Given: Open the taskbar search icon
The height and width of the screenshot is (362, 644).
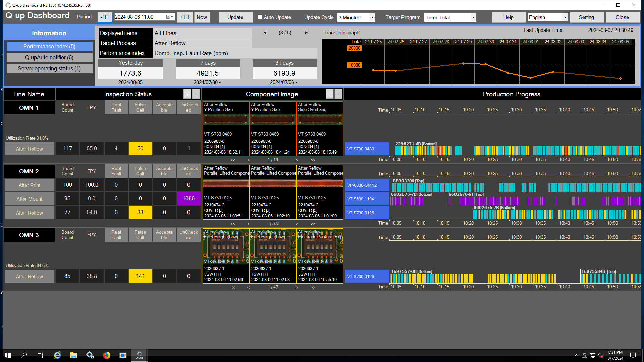Looking at the screenshot, I should click(24, 355).
